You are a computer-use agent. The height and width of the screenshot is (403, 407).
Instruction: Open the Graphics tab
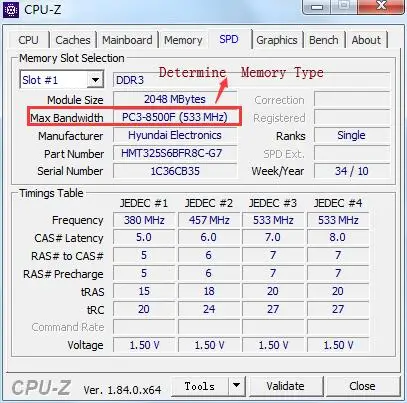click(x=277, y=40)
